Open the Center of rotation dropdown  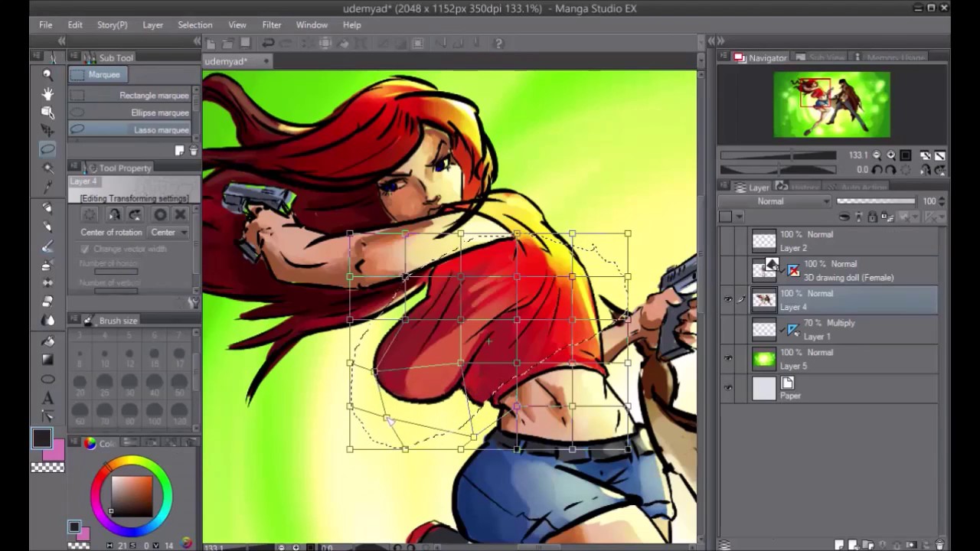click(169, 232)
